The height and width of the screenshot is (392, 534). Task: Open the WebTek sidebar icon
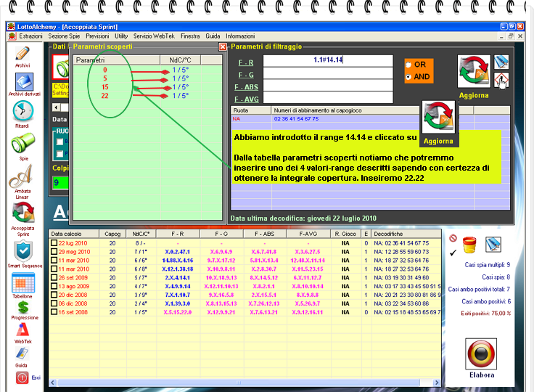pos(22,330)
